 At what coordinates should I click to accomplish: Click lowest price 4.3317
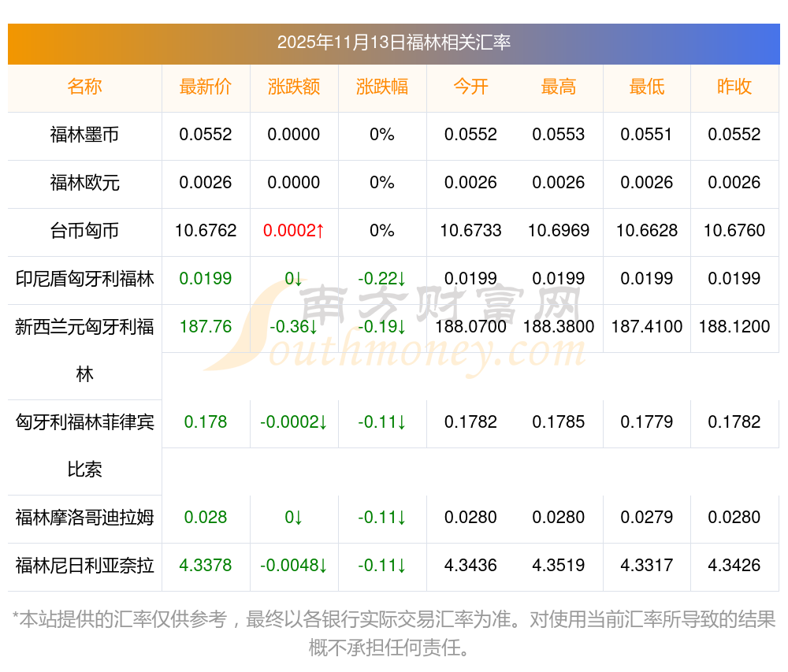point(647,566)
